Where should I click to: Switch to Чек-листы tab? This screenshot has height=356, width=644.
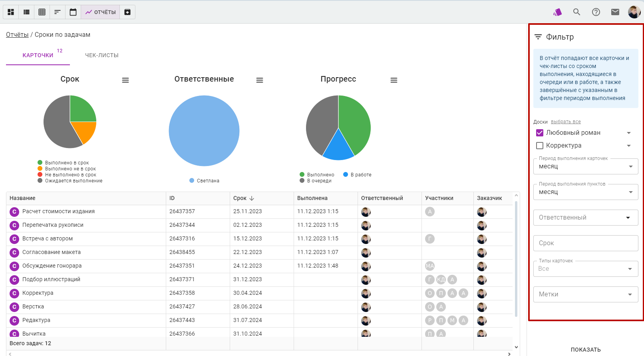pyautogui.click(x=102, y=55)
